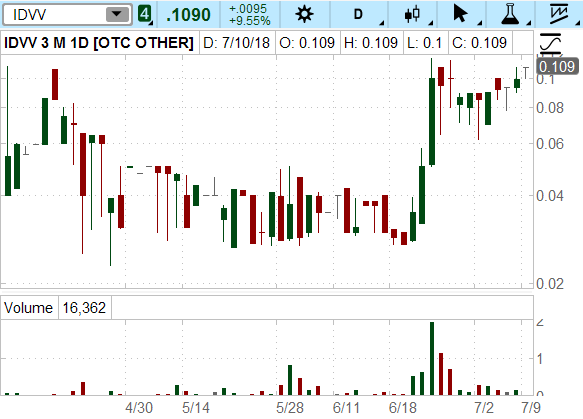This screenshot has width=583, height=419.
Task: Click the 6/11 date axis label
Action: coord(346,408)
